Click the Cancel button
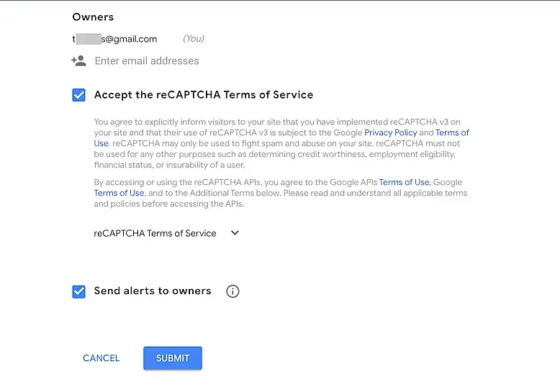The image size is (560, 392). click(101, 358)
